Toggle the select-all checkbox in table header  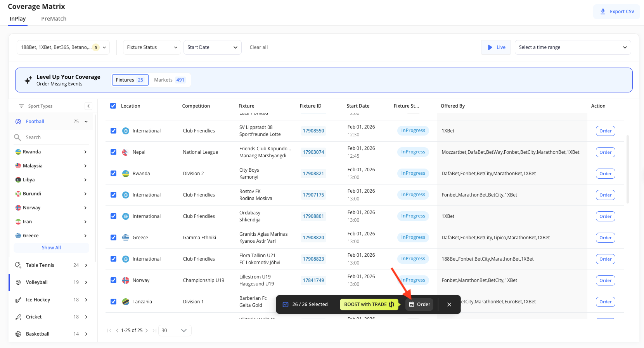(x=113, y=106)
